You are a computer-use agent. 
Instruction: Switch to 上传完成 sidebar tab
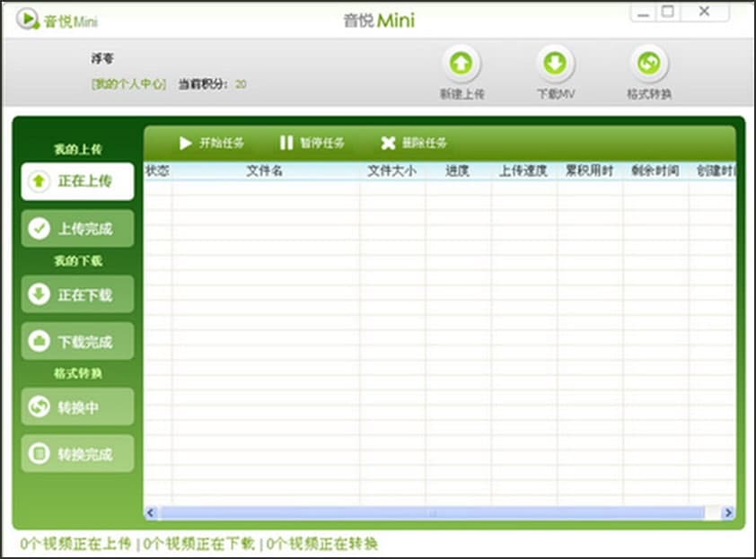tap(77, 229)
